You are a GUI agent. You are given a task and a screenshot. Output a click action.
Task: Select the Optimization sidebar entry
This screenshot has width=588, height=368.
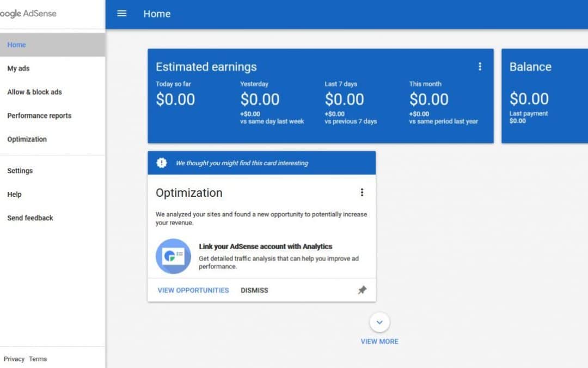pos(26,139)
